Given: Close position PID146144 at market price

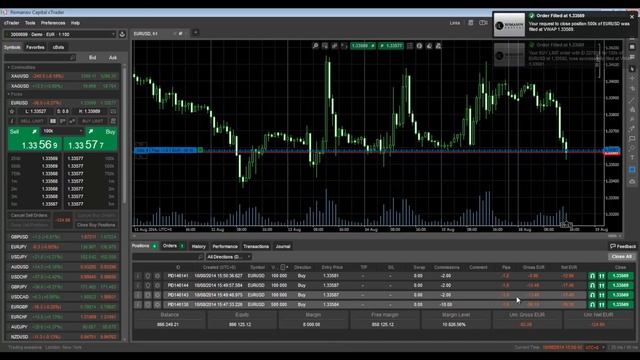Looking at the screenshot, I should click(x=620, y=285).
